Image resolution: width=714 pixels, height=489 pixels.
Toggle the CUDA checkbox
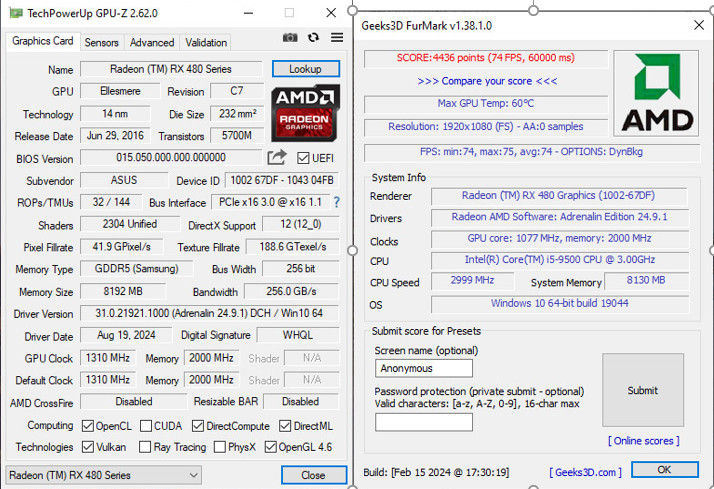146,426
